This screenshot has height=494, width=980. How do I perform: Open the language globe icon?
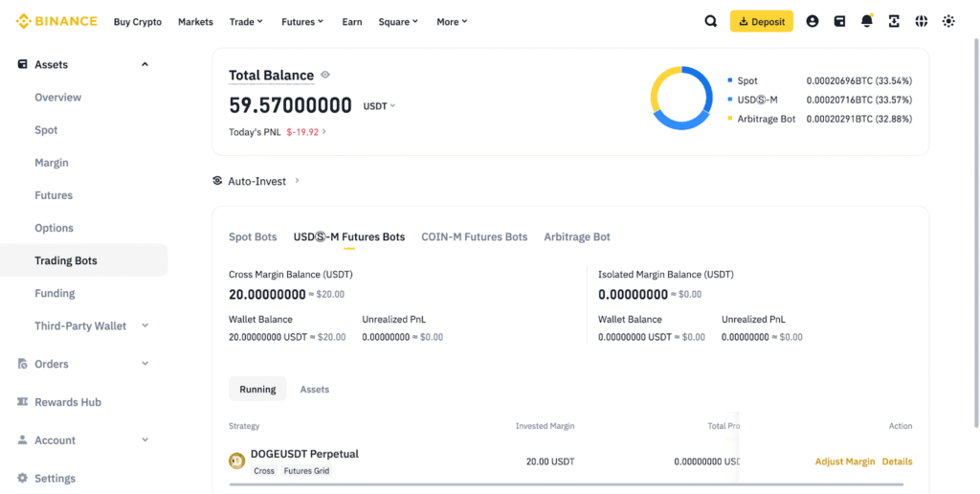point(922,21)
